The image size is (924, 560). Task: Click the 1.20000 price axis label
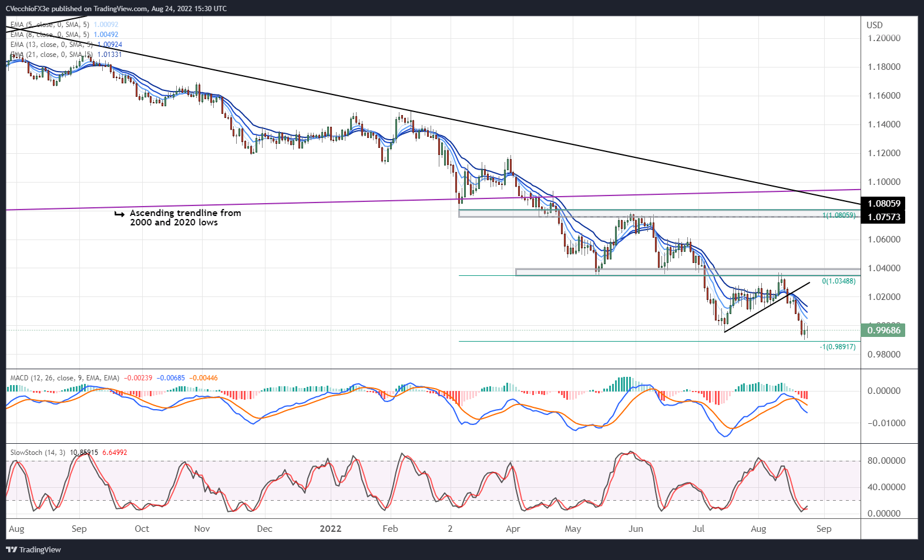884,38
